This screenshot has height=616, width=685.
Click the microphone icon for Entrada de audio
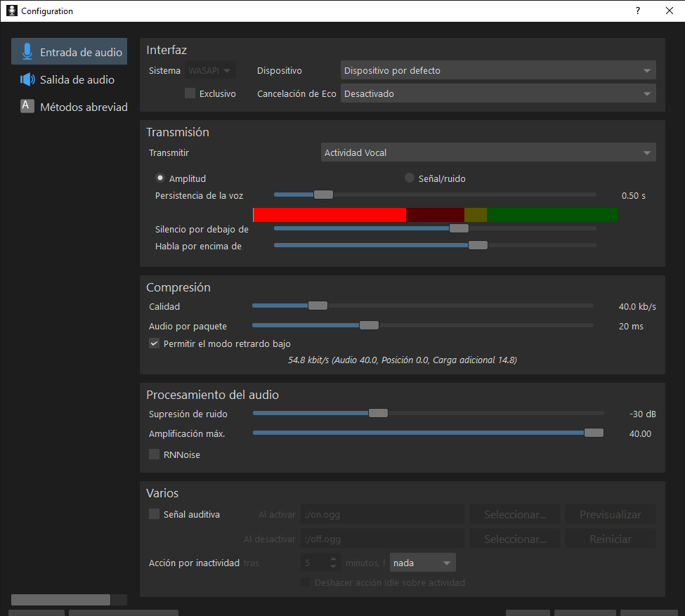27,52
